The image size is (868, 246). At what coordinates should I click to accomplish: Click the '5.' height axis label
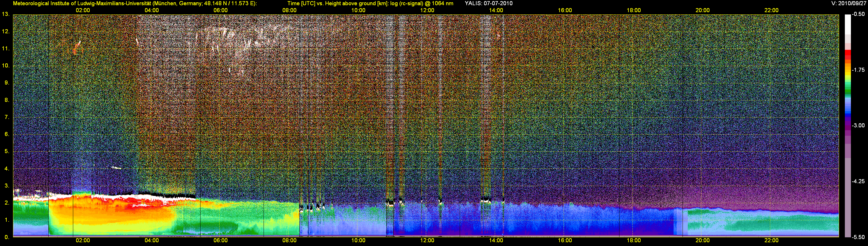[x=7, y=151]
